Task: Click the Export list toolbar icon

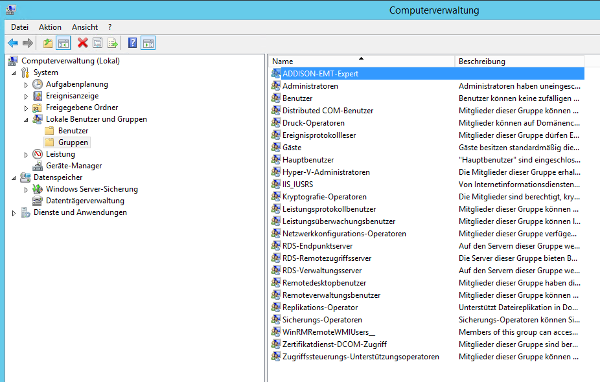Action: pyautogui.click(x=112, y=43)
